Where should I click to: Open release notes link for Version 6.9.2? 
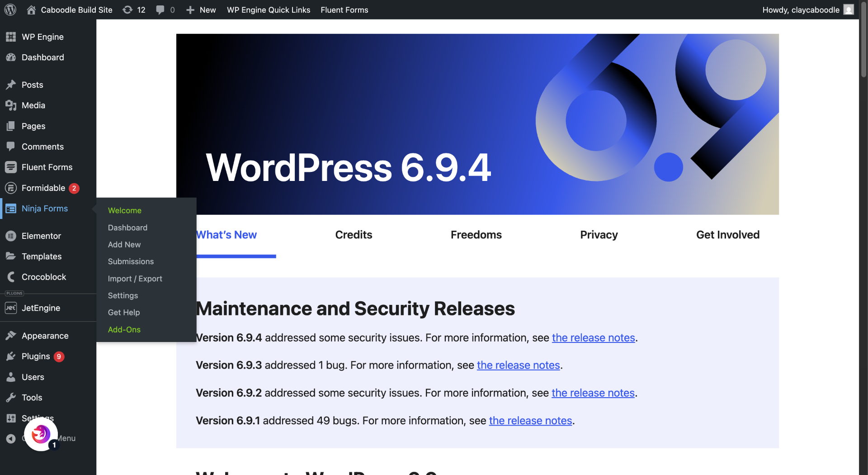pyautogui.click(x=593, y=393)
